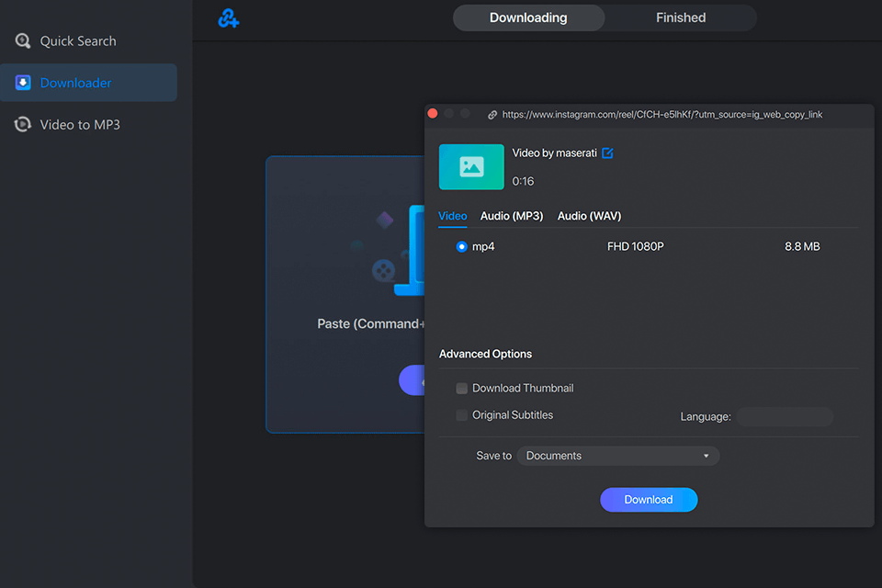Image resolution: width=882 pixels, height=588 pixels.
Task: Click the 0:16 duration label
Action: 523,181
